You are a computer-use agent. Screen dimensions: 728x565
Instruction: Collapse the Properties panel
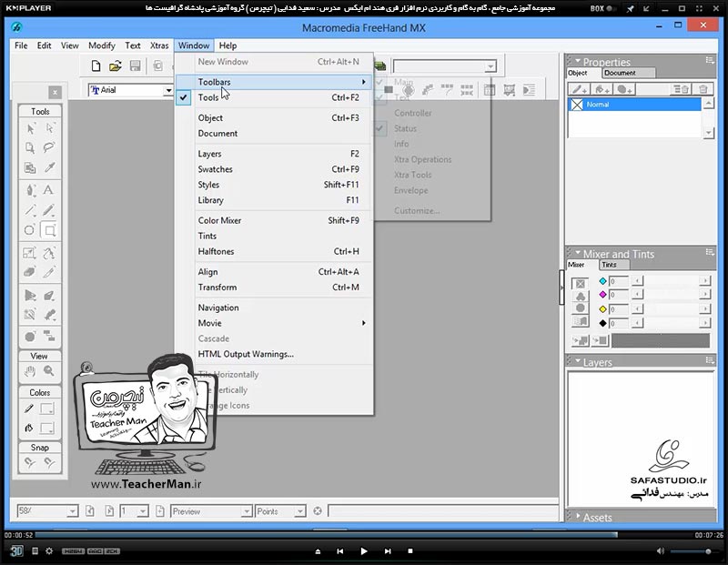tap(578, 61)
